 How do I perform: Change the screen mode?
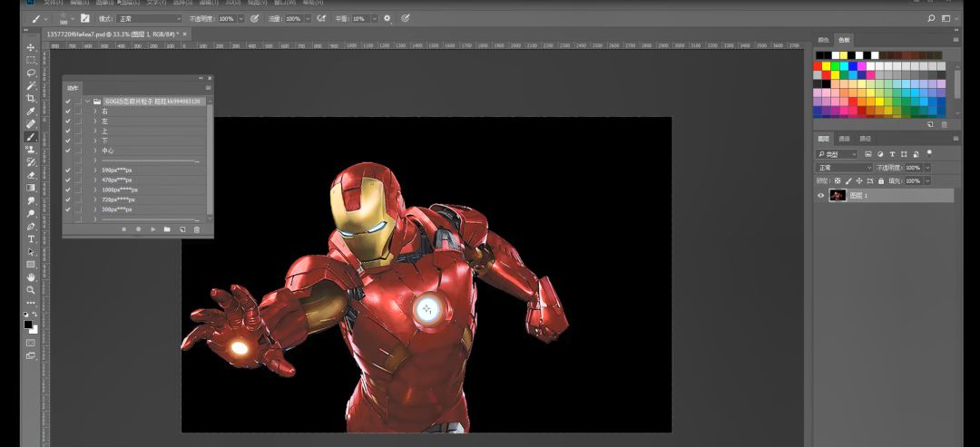(31, 355)
